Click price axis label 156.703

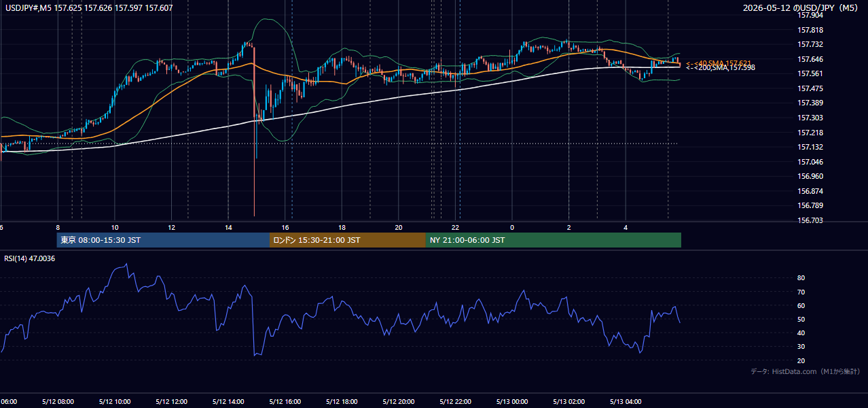[810, 220]
